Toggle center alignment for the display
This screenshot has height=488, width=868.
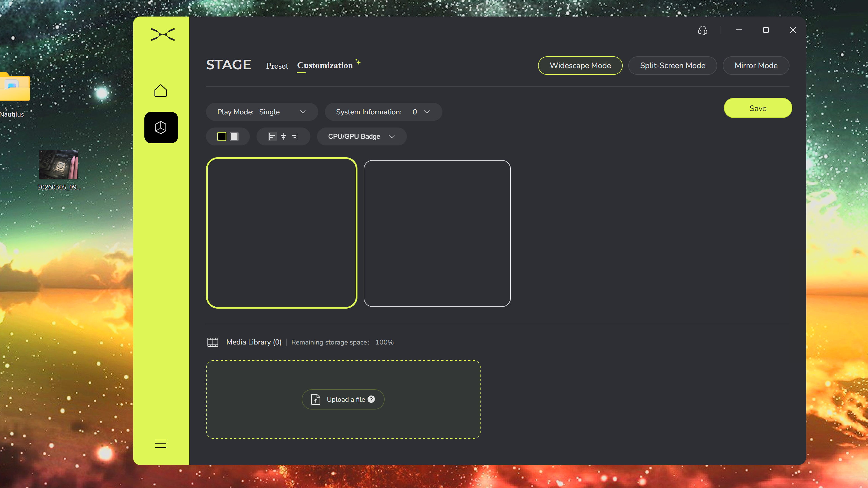pyautogui.click(x=283, y=137)
